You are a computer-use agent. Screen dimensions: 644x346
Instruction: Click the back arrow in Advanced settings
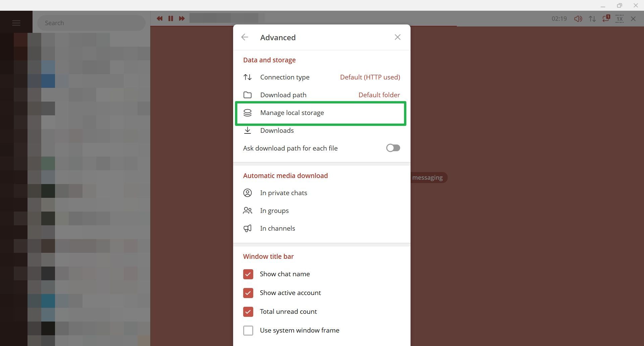point(245,37)
